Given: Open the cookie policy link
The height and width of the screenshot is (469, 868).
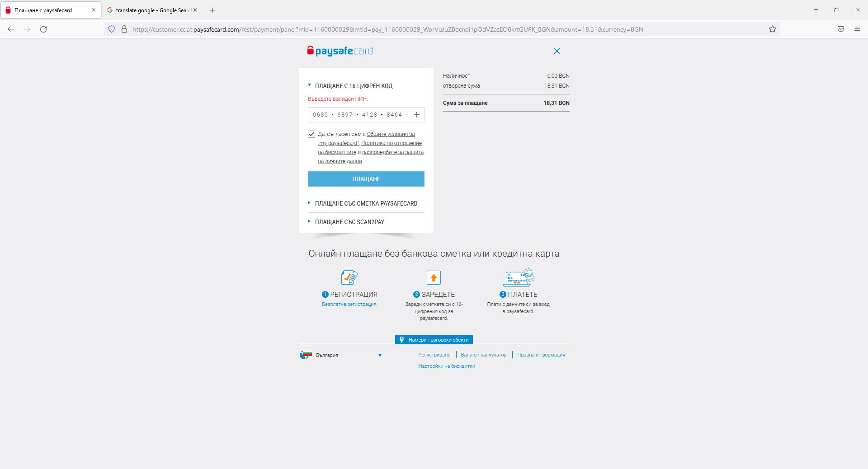Looking at the screenshot, I should point(370,148).
